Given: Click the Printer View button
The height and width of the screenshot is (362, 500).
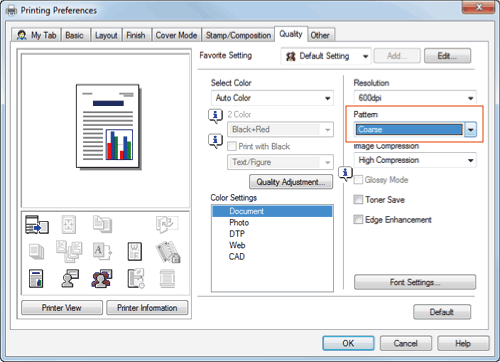Looking at the screenshot, I should pos(62,308).
